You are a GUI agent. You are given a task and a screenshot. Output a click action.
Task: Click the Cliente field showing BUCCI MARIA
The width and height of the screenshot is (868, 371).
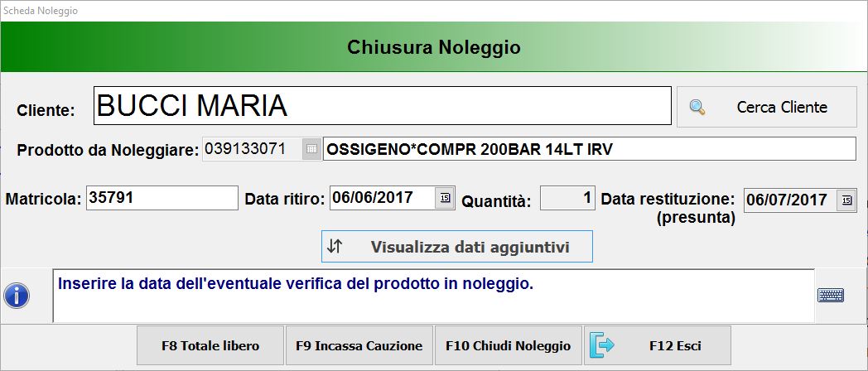tap(381, 106)
